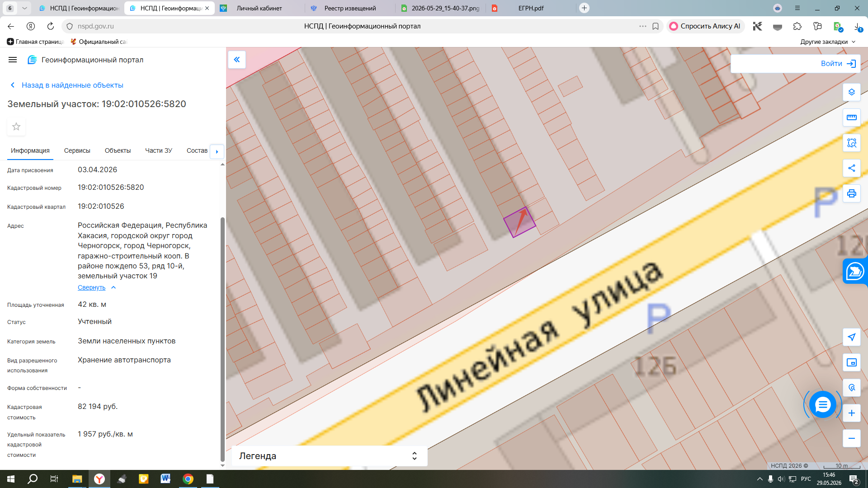Image resolution: width=868 pixels, height=488 pixels.
Task: Bookmark this page in the browser
Action: point(656,26)
